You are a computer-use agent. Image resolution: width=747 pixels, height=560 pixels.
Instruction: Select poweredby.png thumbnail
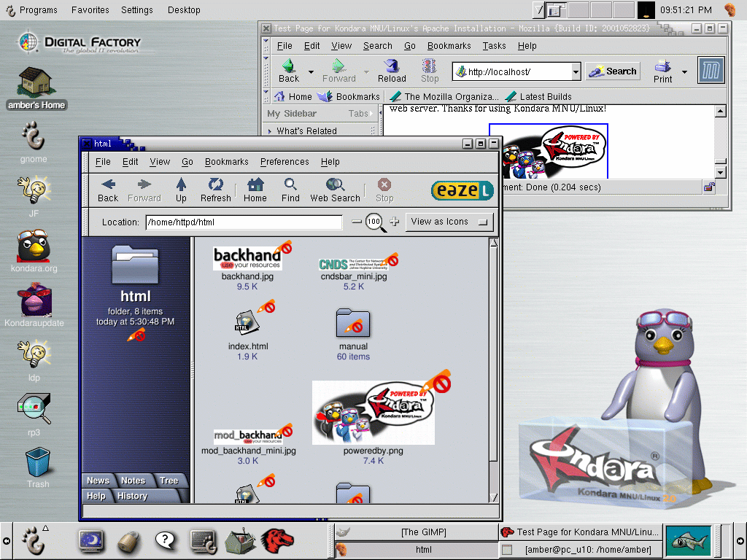(373, 413)
